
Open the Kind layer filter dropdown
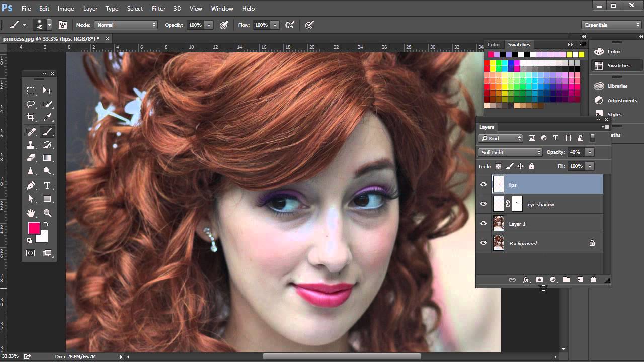click(x=501, y=138)
